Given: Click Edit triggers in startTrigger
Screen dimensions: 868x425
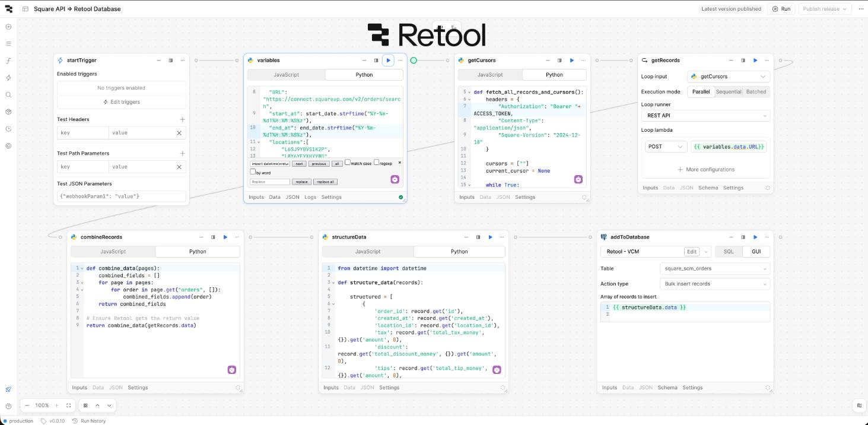Looking at the screenshot, I should (x=122, y=102).
